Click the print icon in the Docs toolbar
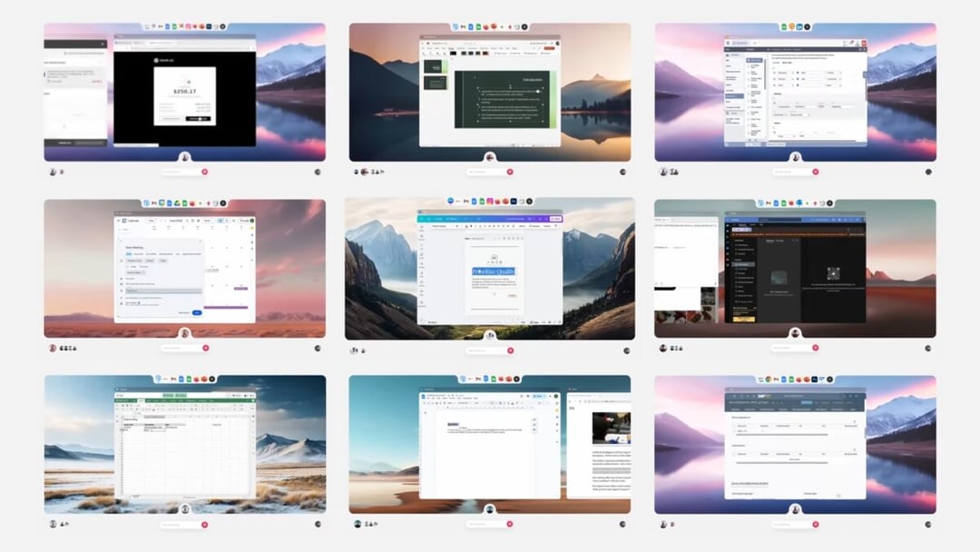The height and width of the screenshot is (552, 980). (x=431, y=403)
